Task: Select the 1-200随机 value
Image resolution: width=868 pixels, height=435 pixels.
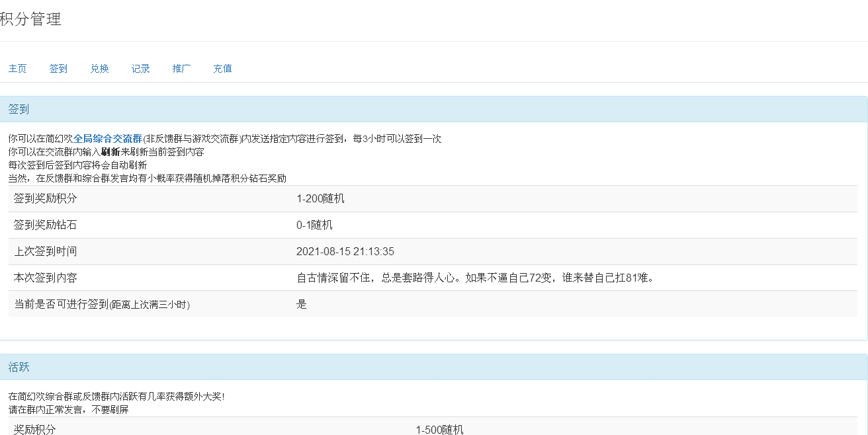Action: 320,198
